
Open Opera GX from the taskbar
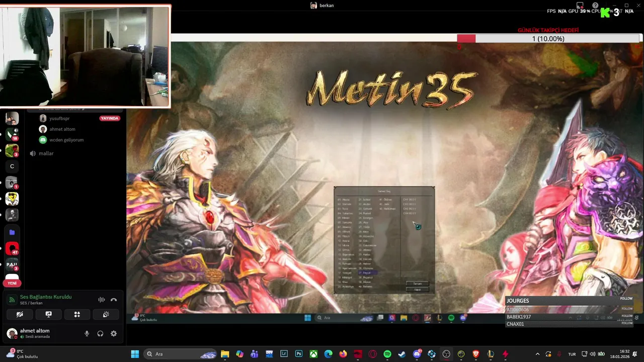(373, 354)
